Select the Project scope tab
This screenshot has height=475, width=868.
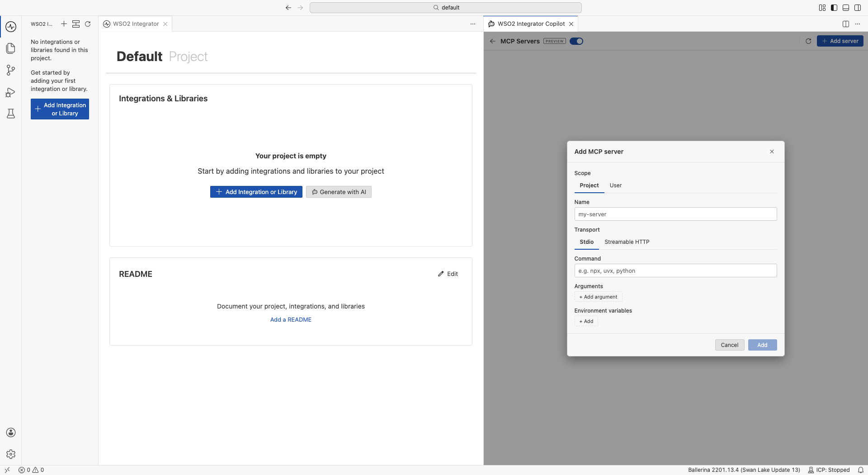click(x=589, y=185)
